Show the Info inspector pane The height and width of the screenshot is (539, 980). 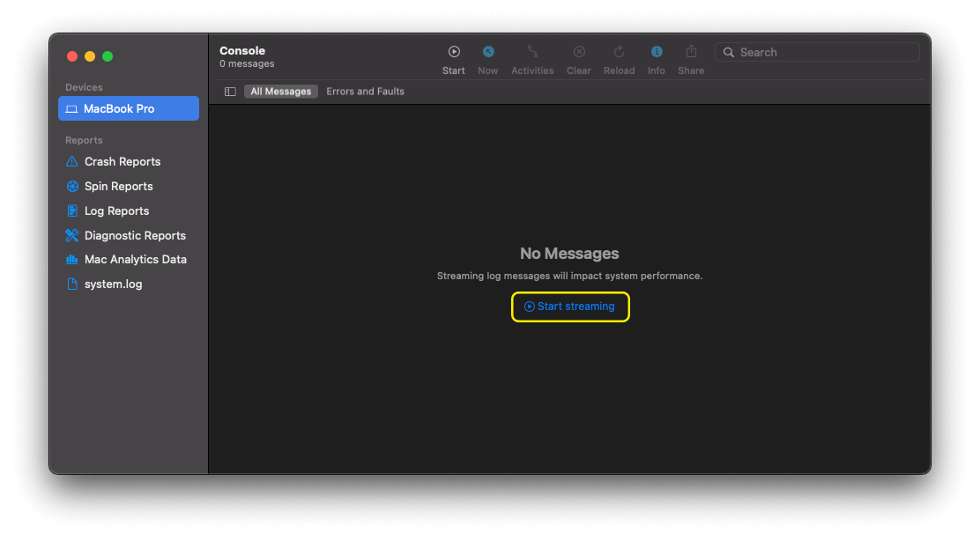point(656,52)
